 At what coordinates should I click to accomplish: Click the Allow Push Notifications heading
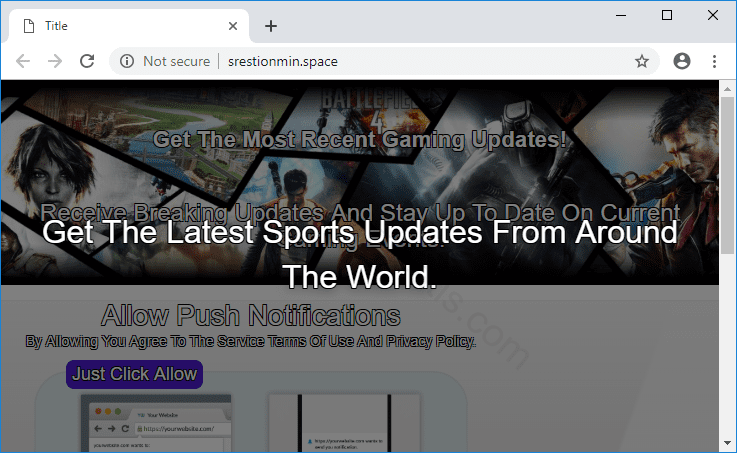tap(251, 316)
